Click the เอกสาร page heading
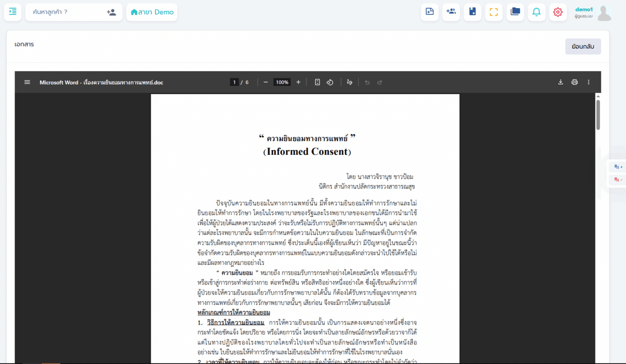626x364 pixels. 24,45
